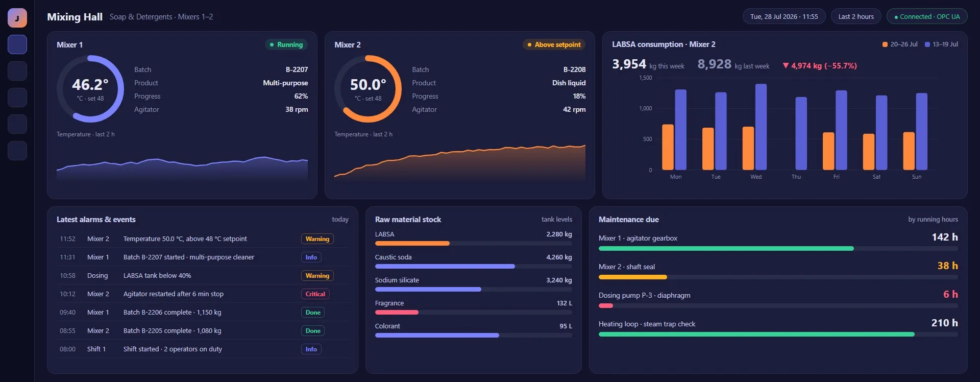This screenshot has height=382, width=980.
Task: Click the Dish liquid product value
Action: [569, 83]
